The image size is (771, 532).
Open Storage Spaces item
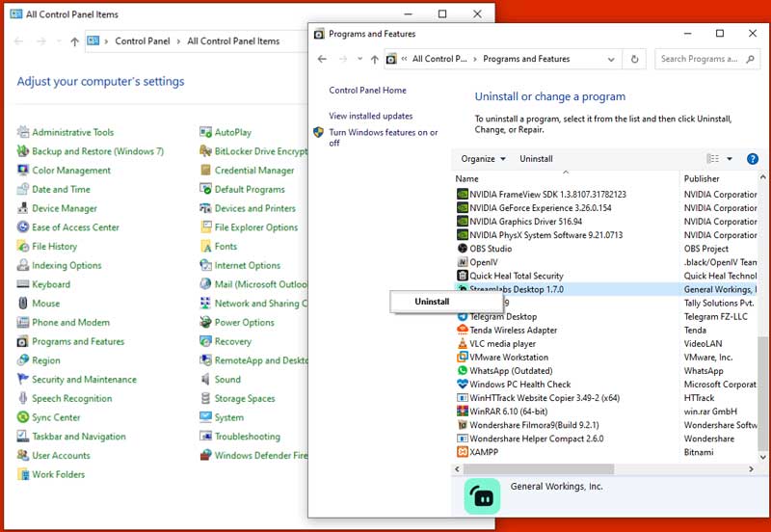(x=245, y=398)
